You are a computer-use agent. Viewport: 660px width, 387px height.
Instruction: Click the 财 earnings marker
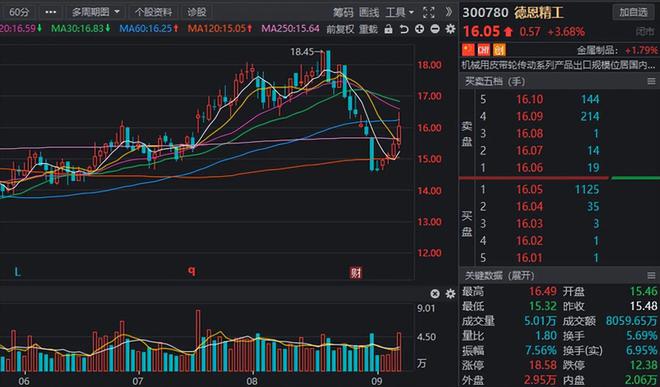[356, 273]
